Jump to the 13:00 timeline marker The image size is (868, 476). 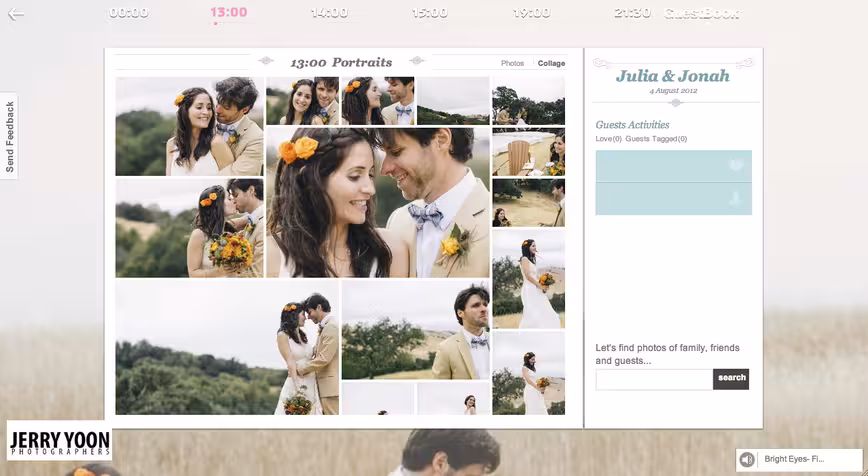point(229,12)
